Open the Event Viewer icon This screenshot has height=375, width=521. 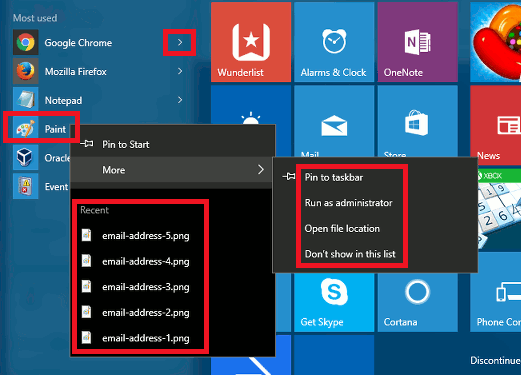tap(26, 186)
